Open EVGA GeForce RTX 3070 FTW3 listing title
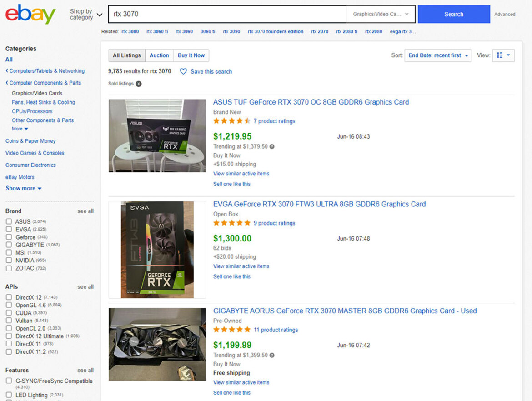532x401 pixels. (x=319, y=204)
